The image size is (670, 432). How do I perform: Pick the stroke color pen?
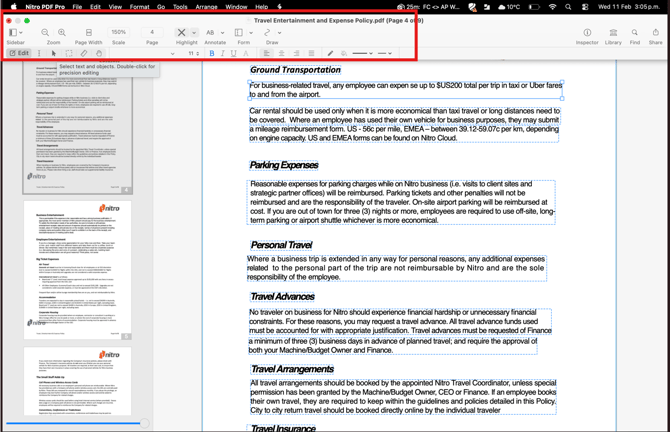point(330,53)
